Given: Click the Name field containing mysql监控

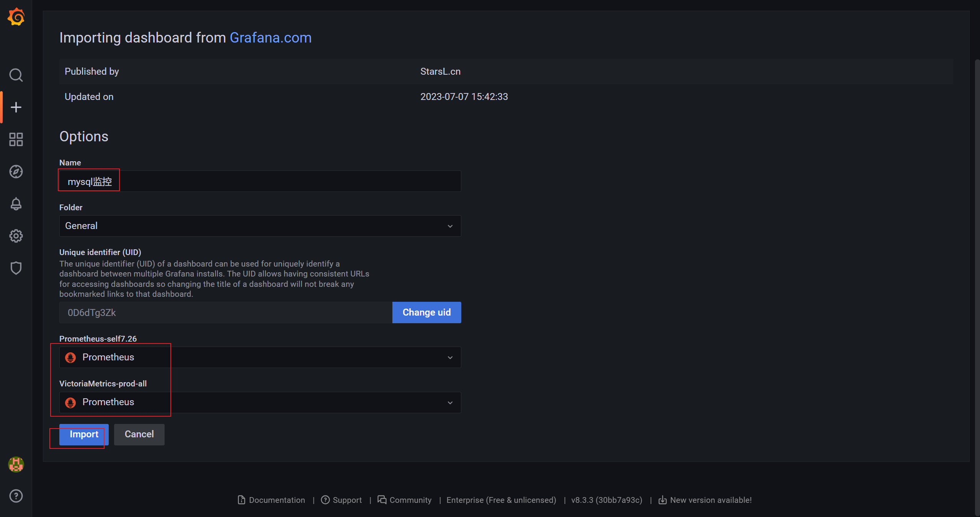Looking at the screenshot, I should point(260,181).
